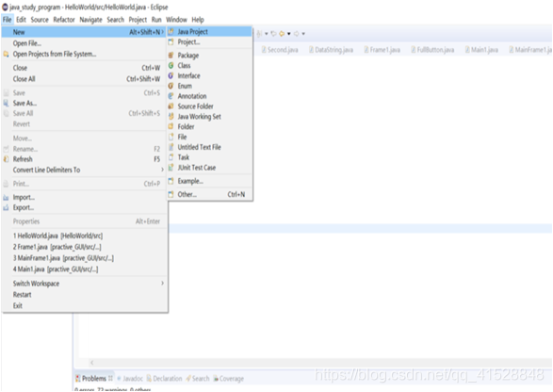The height and width of the screenshot is (392, 553).
Task: Click the Untitled Text File icon
Action: coord(171,147)
